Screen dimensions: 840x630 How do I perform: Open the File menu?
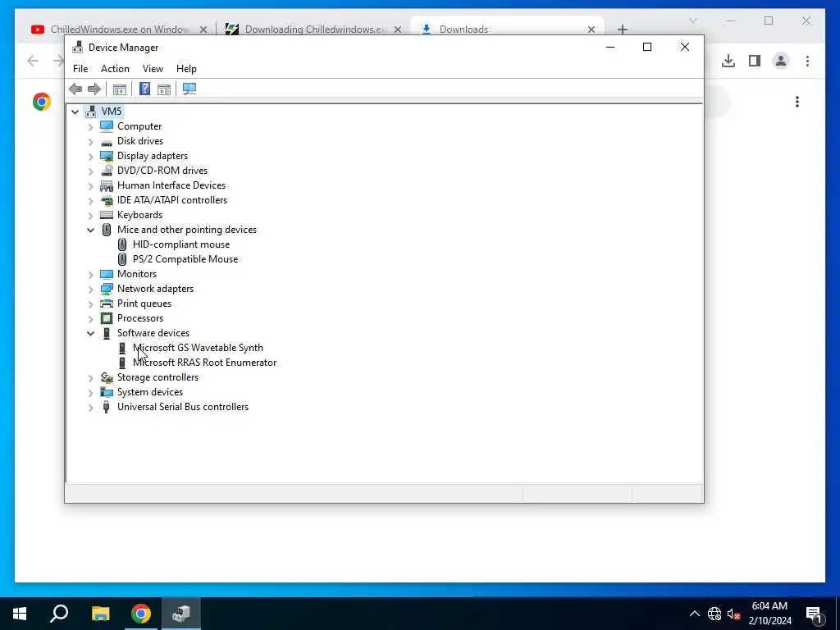[x=80, y=69]
